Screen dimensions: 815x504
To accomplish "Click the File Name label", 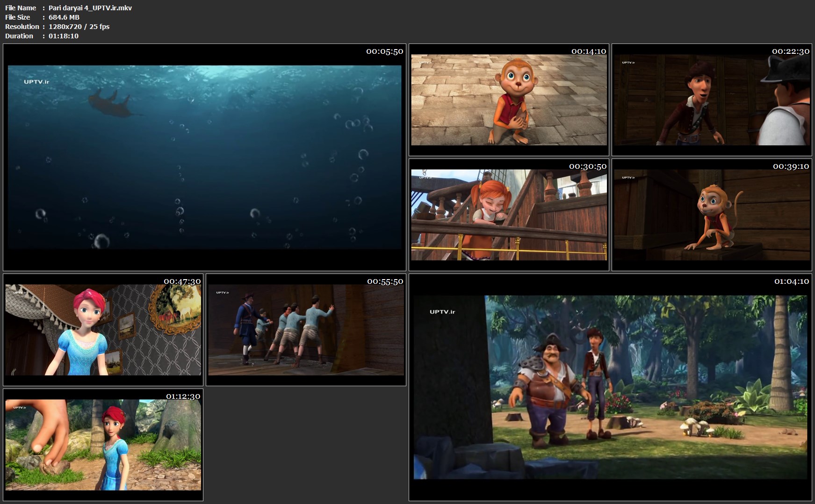I will point(21,8).
